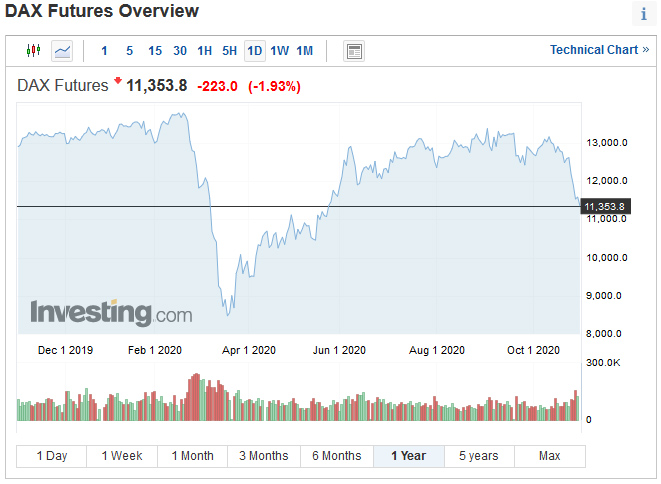Switch to the Max range tab
Viewport: 661px width, 484px height.
550,456
